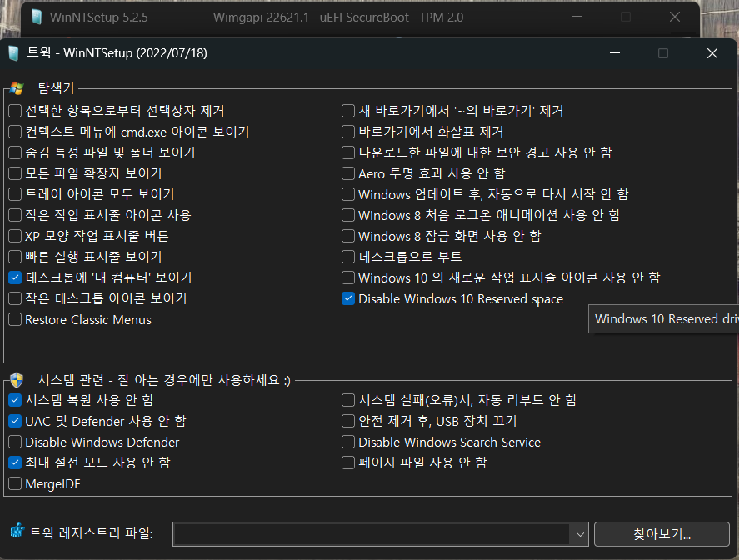Maximize the tweak WinNTSetup window
The height and width of the screenshot is (560, 739).
(x=663, y=53)
